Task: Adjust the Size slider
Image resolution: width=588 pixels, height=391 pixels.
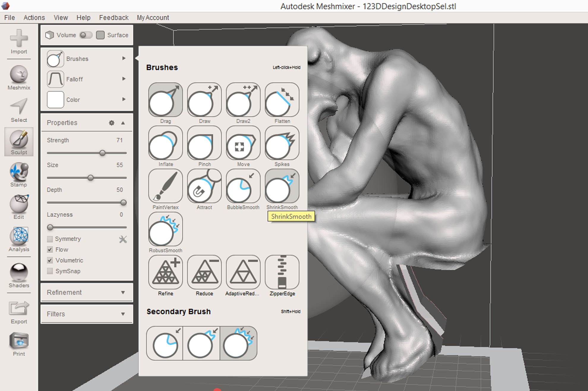Action: coord(91,178)
